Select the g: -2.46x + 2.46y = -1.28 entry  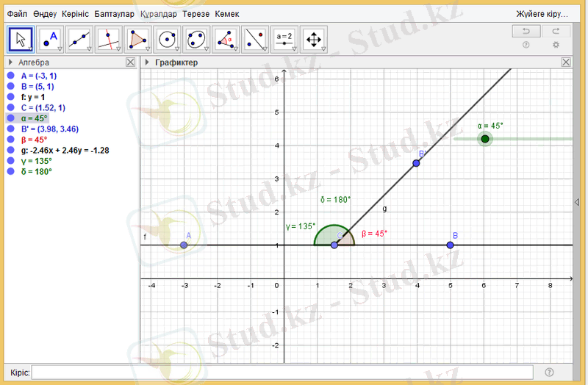pyautogui.click(x=65, y=151)
